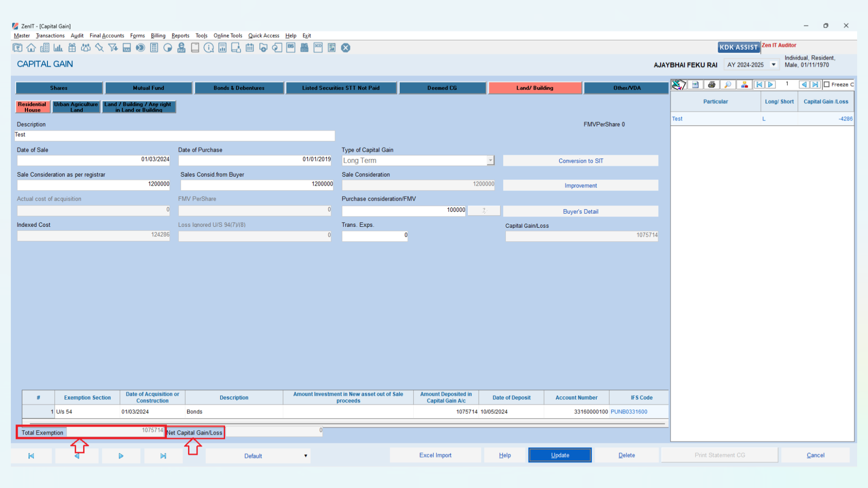Click the Cancel button
The height and width of the screenshot is (488, 868).
(815, 455)
